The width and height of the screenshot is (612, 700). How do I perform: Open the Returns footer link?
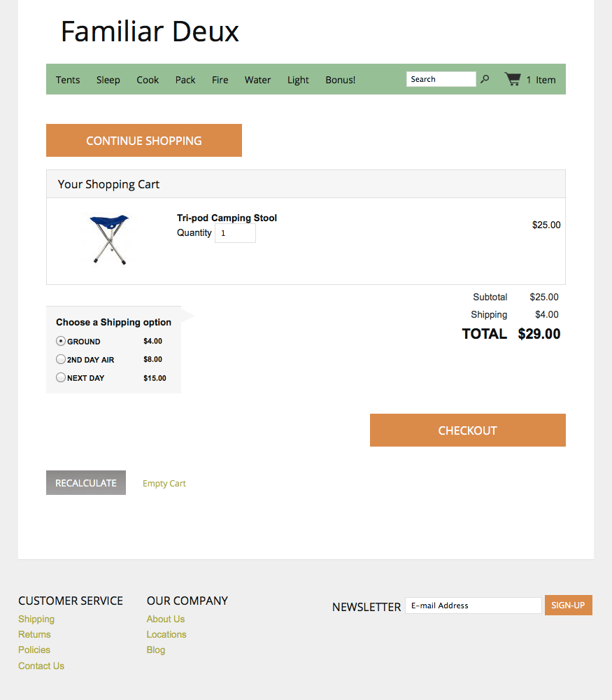point(35,634)
